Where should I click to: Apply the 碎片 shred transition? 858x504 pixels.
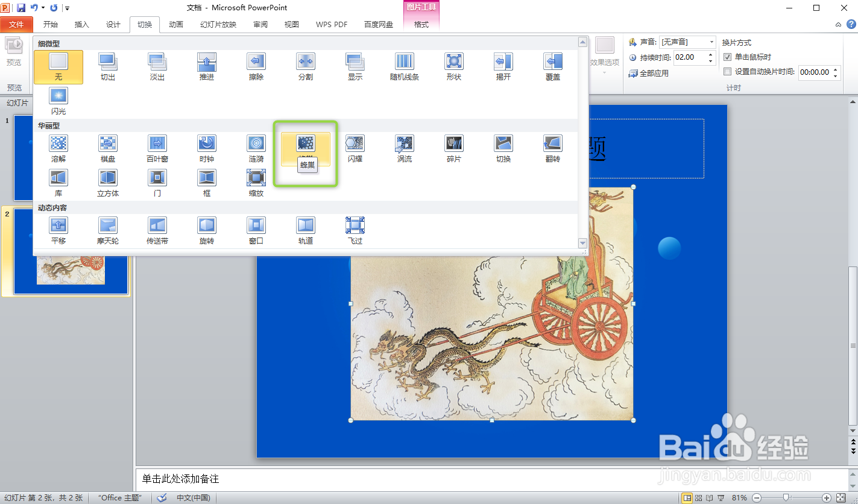click(454, 149)
